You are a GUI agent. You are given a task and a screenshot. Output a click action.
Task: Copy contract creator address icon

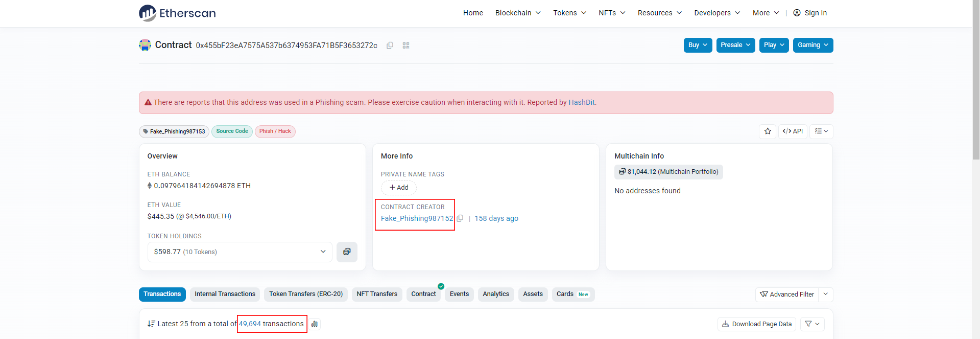(x=460, y=218)
